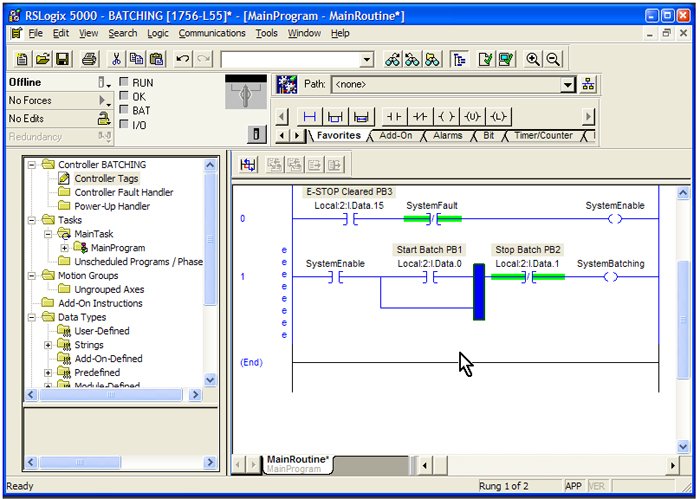Click the controller organizer tree horizontal scrollbar thumb
The image size is (700, 499).
(x=111, y=395)
